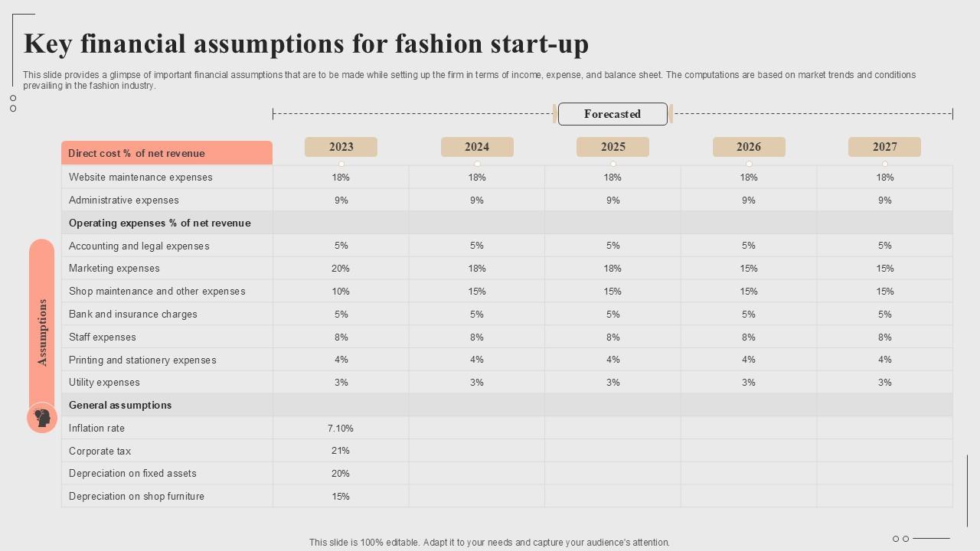Click the Forecasted label box
Image resolution: width=980 pixels, height=551 pixels.
[x=612, y=114]
